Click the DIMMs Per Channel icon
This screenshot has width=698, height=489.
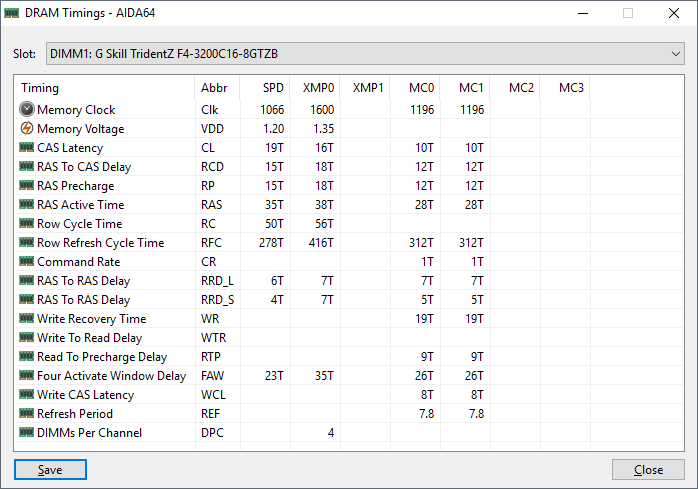click(x=27, y=433)
